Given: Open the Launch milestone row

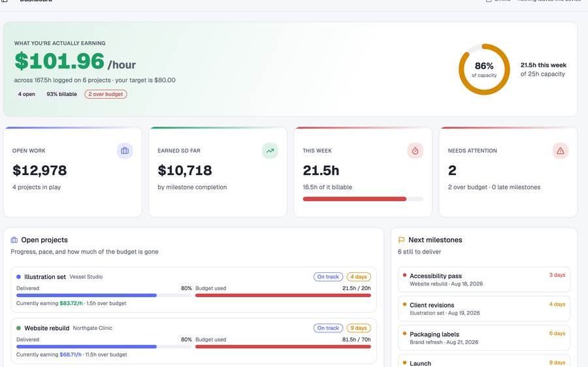Looking at the screenshot, I should pyautogui.click(x=483, y=361).
